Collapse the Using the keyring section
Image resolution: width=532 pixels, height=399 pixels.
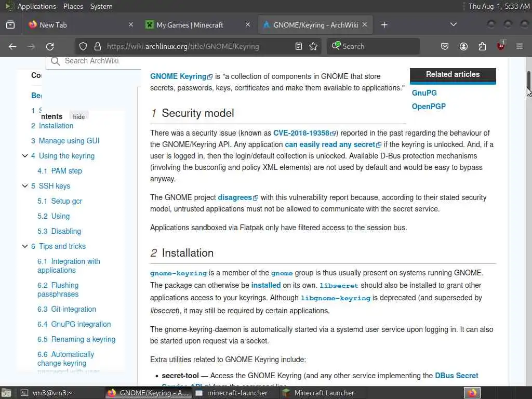tap(25, 156)
